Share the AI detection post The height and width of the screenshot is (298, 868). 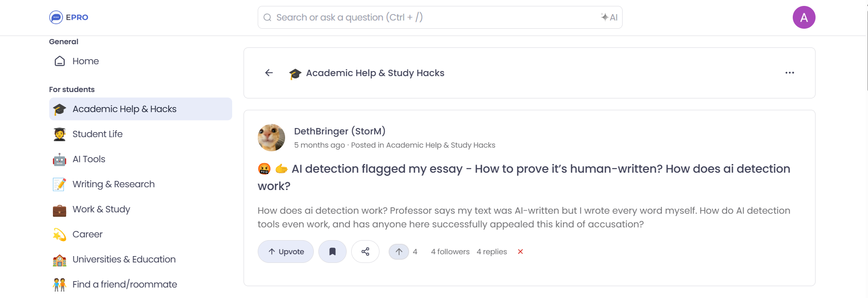[365, 251]
